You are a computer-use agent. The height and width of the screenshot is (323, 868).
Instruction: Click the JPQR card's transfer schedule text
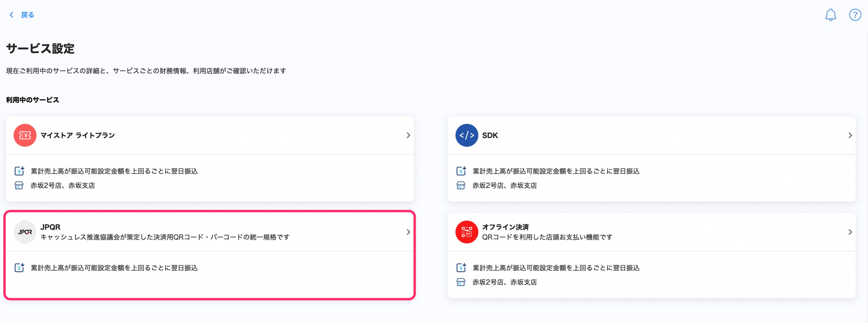[x=114, y=268]
